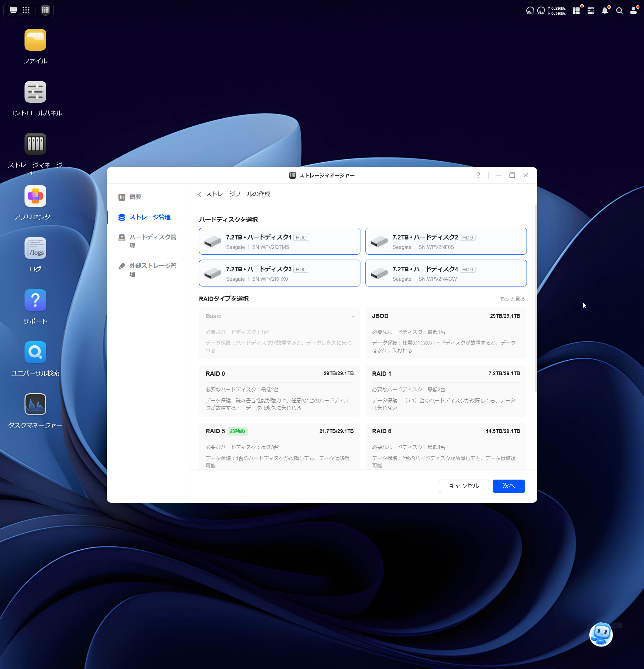
Task: Deselect Hard Disk 1 card
Action: coord(279,241)
